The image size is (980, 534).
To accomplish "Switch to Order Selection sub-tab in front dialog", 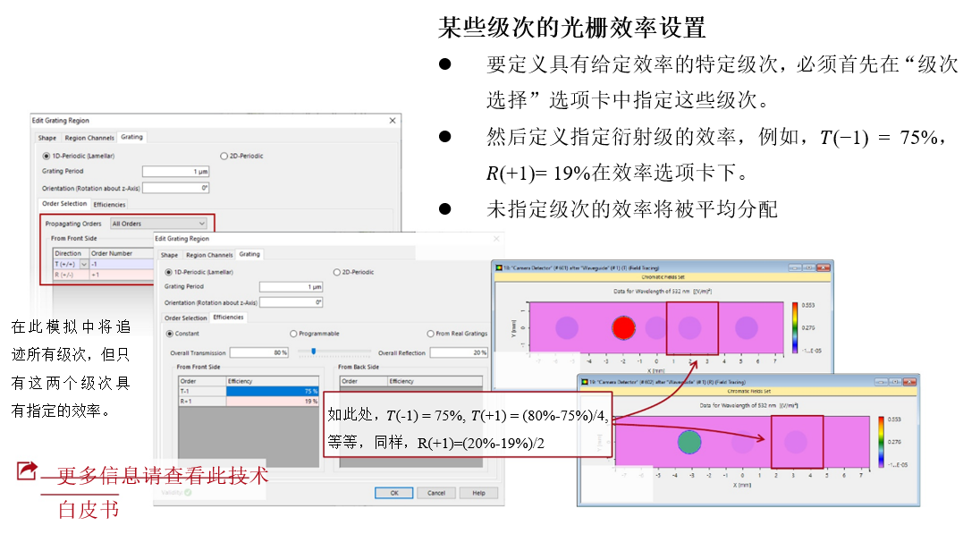I will (186, 318).
